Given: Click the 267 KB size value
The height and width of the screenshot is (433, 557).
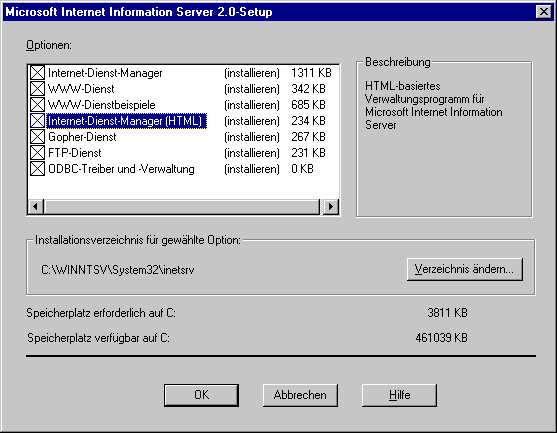Looking at the screenshot, I should (x=308, y=137).
